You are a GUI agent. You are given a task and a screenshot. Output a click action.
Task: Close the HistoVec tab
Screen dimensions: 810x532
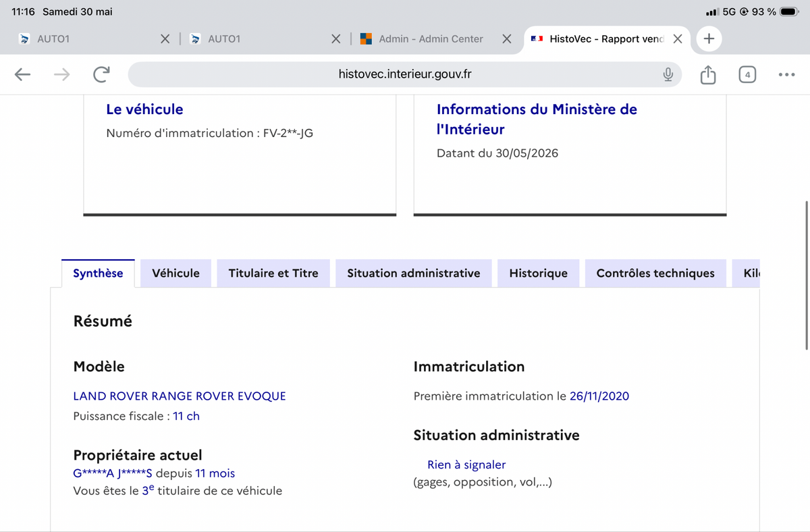678,38
